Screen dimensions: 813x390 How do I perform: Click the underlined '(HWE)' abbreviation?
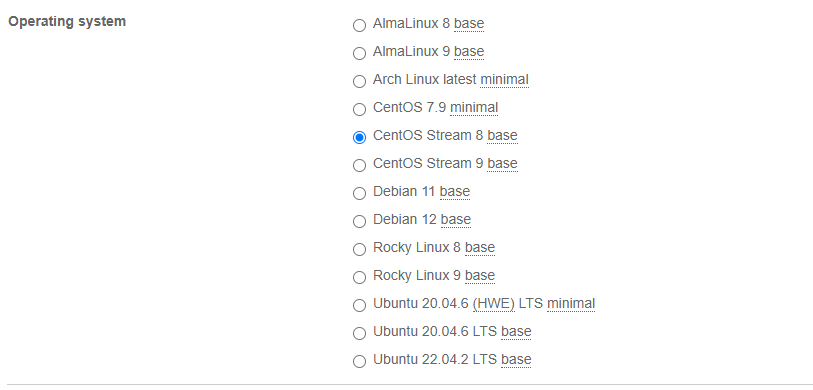point(494,303)
